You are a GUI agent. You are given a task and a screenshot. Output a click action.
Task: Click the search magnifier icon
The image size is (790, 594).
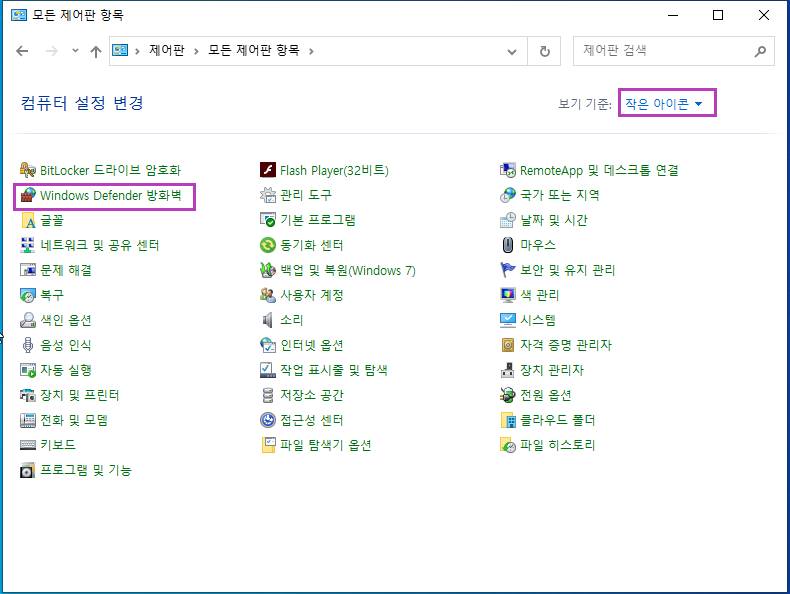click(760, 51)
